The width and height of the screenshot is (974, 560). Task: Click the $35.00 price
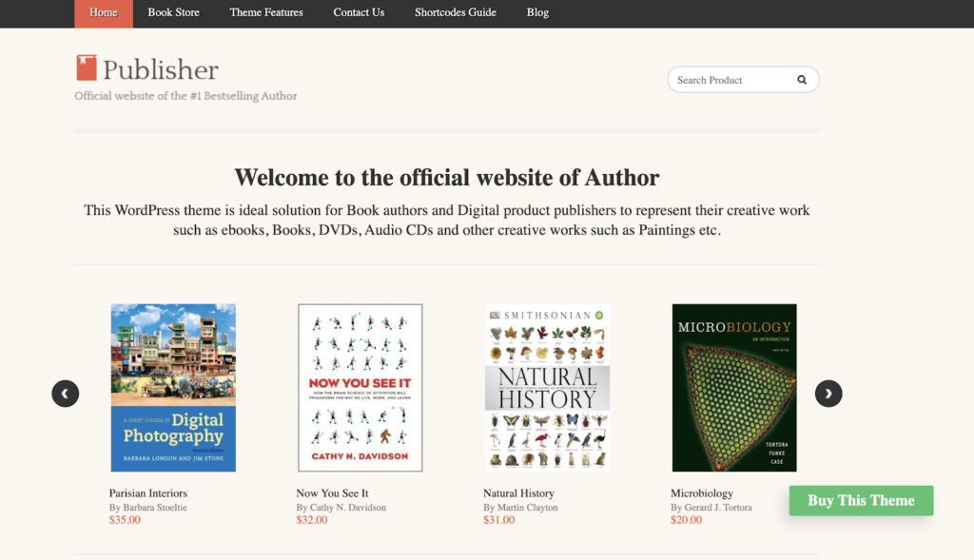[x=125, y=520]
